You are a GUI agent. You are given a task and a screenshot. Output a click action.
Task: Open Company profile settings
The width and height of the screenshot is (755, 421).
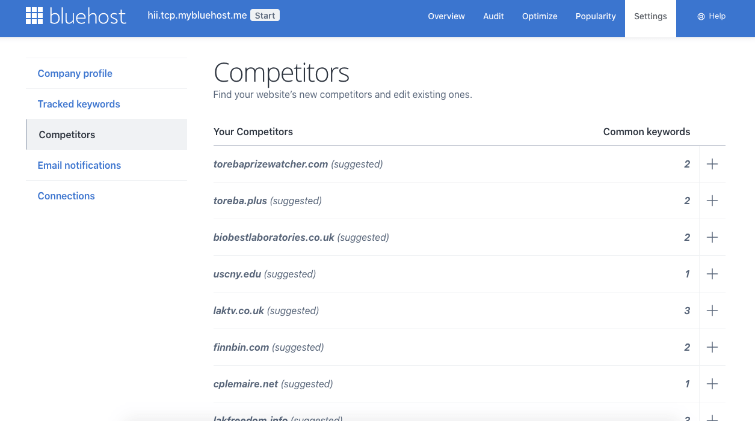click(75, 73)
